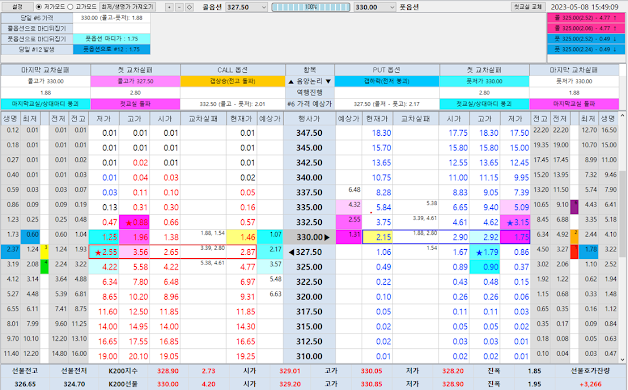Click the scrollbar up arrow of the table
The width and height of the screenshot is (628, 390).
point(622,116)
